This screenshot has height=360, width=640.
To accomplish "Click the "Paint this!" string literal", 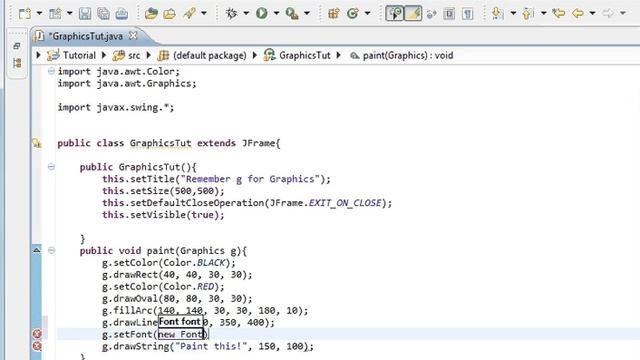I will [x=211, y=347].
